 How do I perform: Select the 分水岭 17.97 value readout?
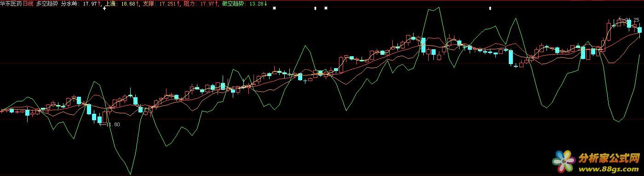(79, 3)
